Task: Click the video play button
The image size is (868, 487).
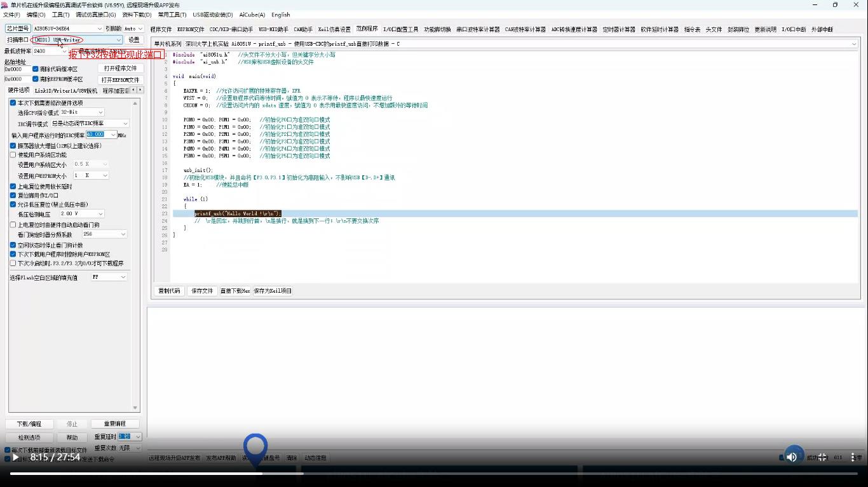Action: tap(16, 457)
